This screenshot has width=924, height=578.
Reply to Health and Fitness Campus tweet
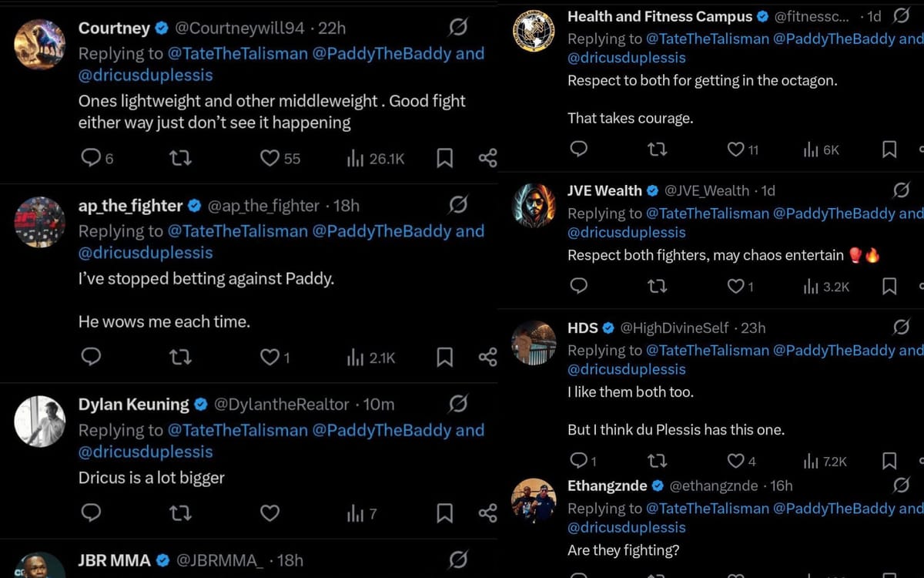(x=578, y=150)
